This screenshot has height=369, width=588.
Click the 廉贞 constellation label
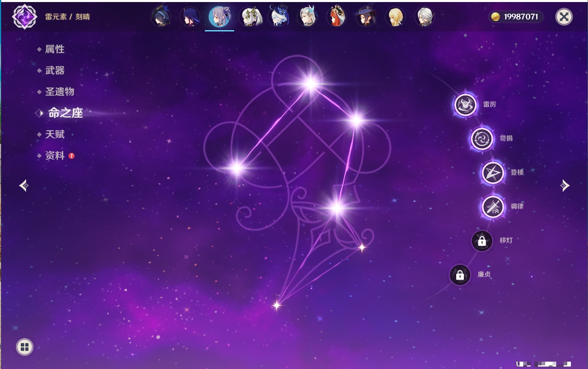484,274
